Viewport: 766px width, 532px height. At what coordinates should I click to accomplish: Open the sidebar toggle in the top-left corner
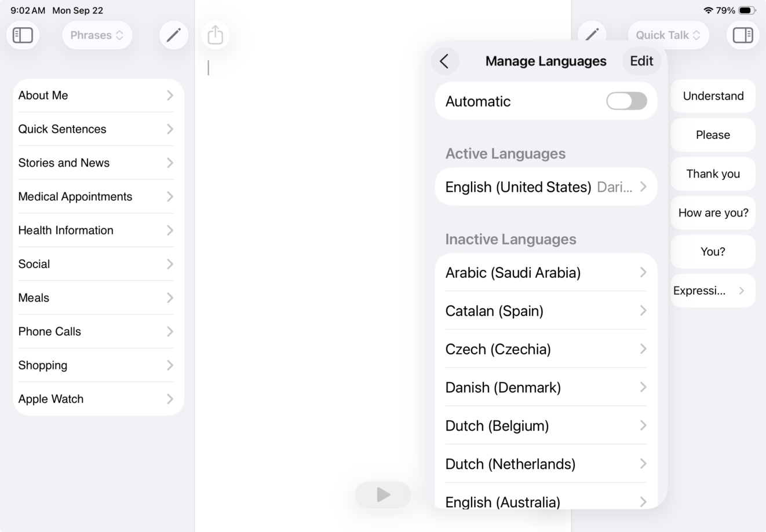tap(23, 35)
